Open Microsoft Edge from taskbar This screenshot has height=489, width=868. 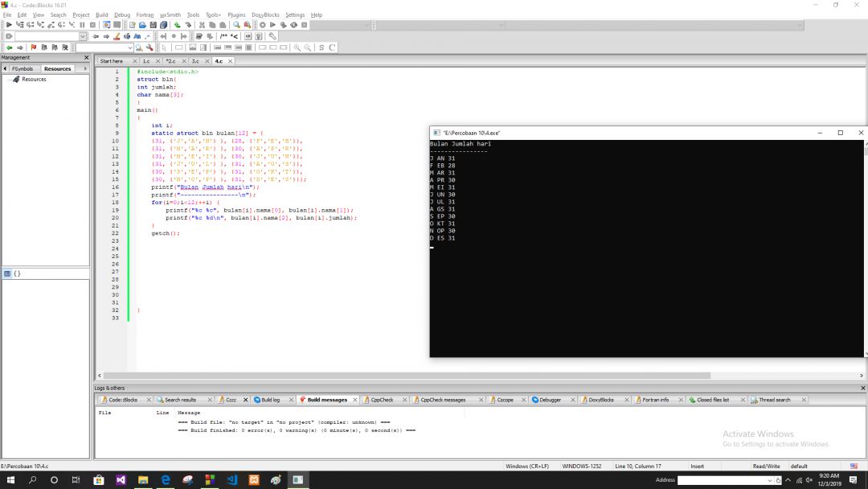coord(166,480)
